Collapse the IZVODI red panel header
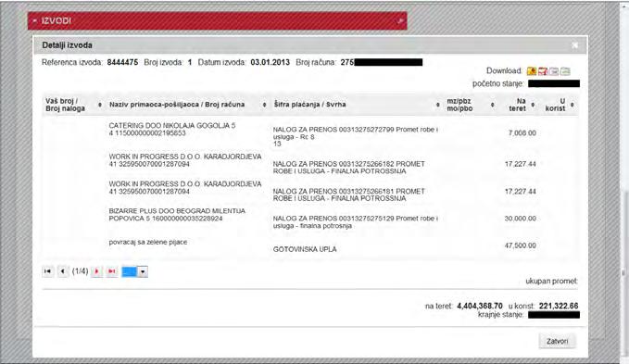This screenshot has width=629, height=364. click(x=34, y=20)
